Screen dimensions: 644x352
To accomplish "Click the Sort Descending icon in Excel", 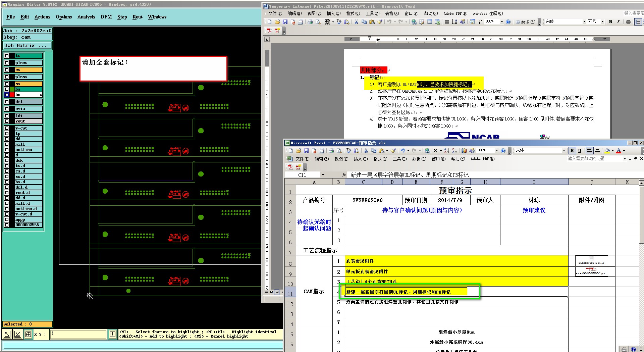I will [454, 151].
